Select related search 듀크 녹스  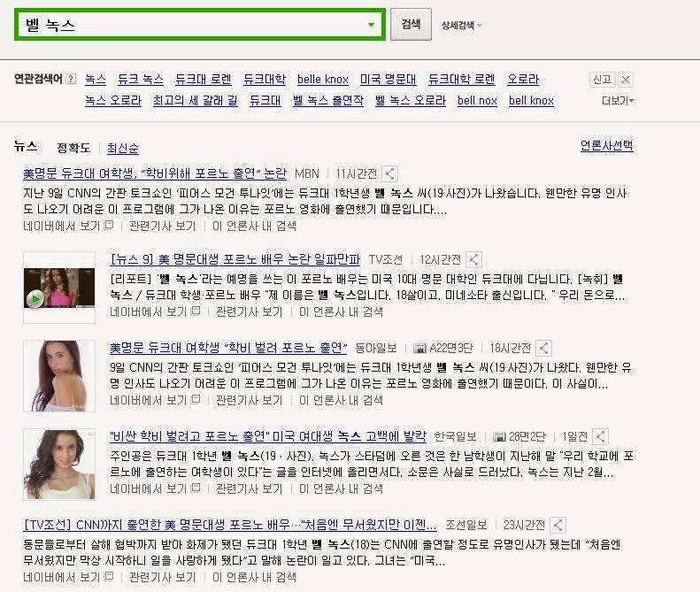140,80
